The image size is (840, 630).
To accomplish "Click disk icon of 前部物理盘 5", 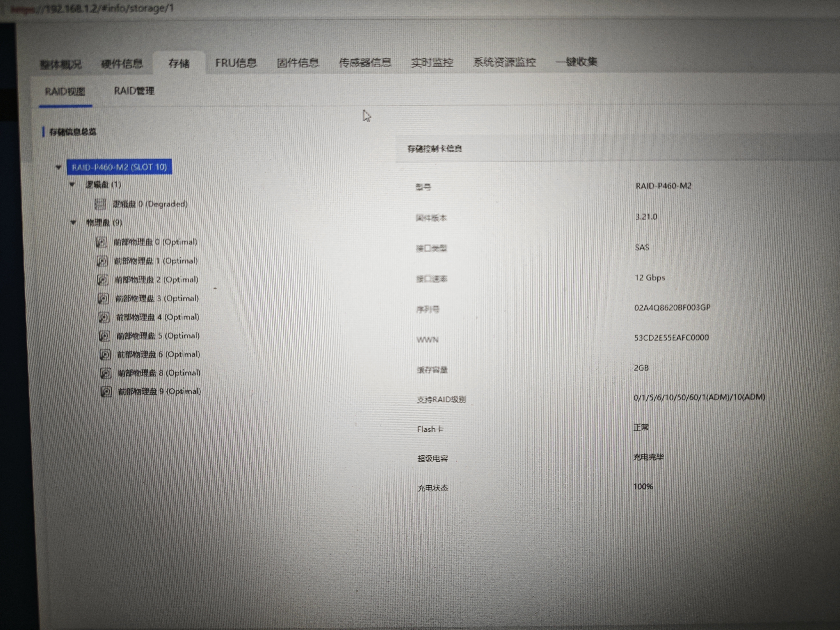I will (x=104, y=336).
